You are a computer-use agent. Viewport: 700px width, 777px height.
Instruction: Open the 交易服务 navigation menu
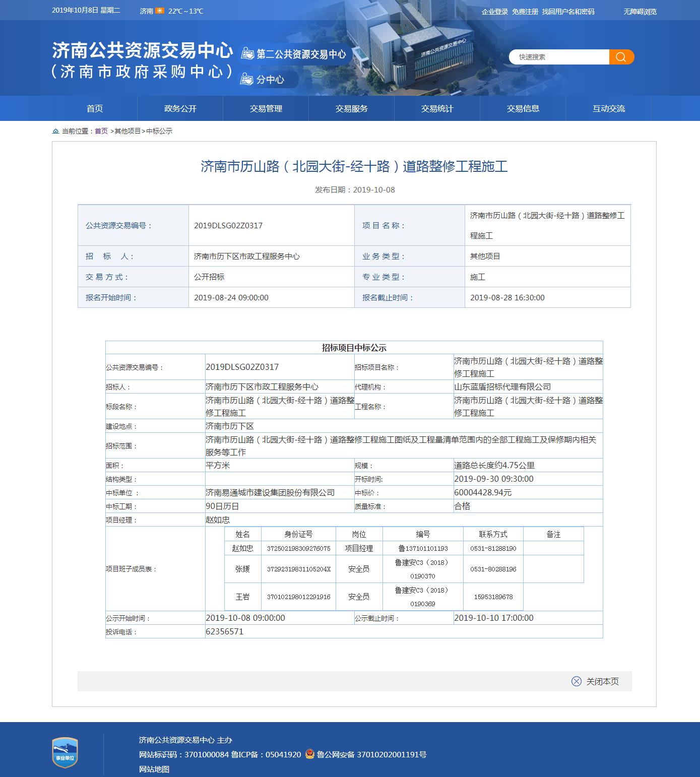352,108
